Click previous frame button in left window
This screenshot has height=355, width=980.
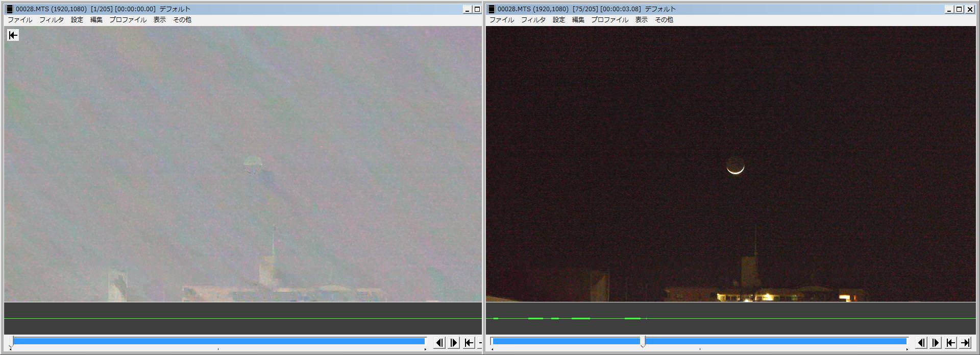pos(439,343)
